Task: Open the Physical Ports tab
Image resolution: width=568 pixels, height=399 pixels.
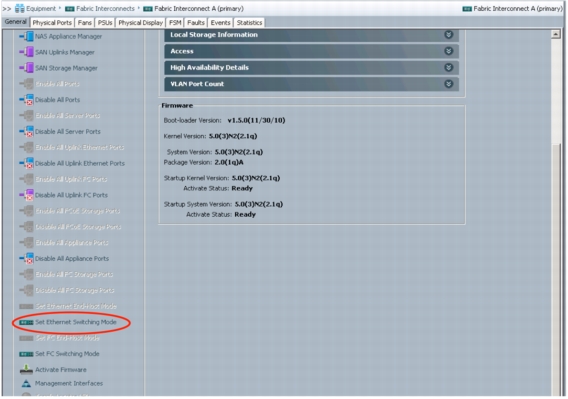Action: click(x=52, y=22)
